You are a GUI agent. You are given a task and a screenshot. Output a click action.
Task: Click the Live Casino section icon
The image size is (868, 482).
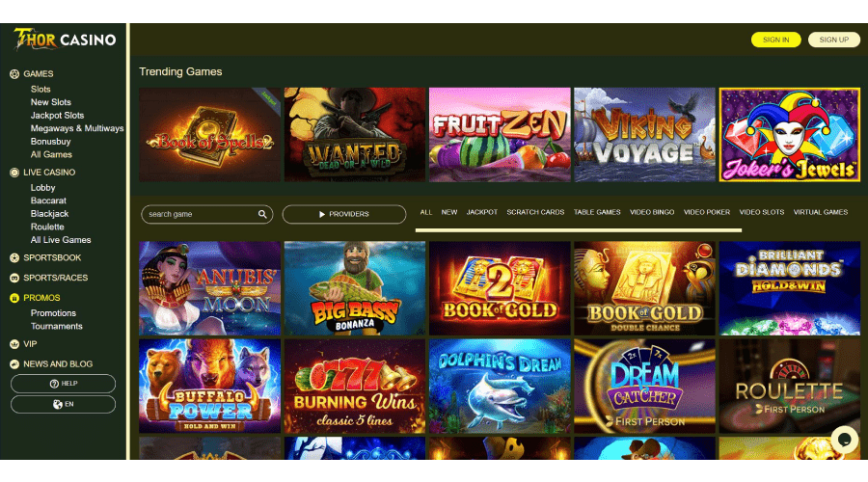(x=14, y=173)
